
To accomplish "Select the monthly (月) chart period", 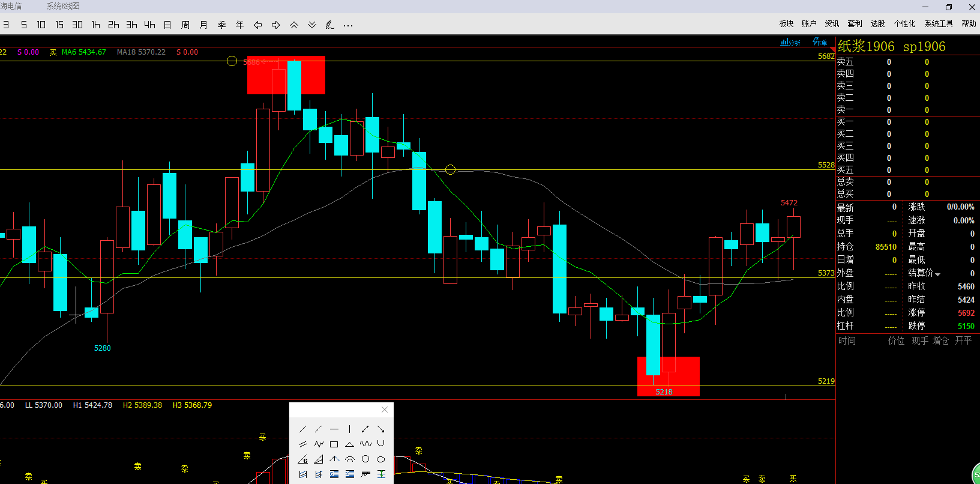I will coord(203,25).
